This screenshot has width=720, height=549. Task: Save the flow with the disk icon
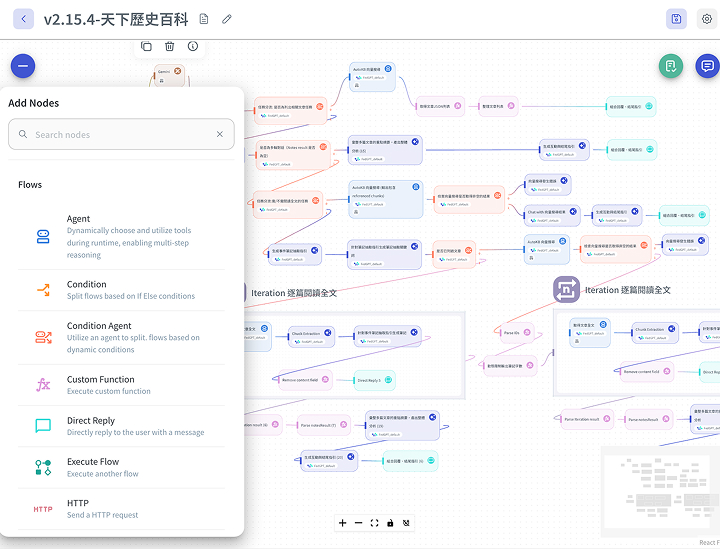click(676, 19)
